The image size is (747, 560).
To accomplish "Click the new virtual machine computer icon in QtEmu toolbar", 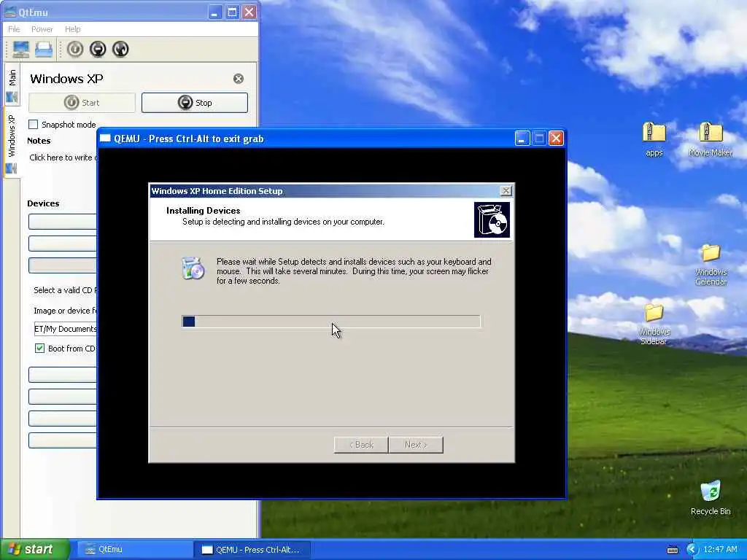I will [20, 49].
